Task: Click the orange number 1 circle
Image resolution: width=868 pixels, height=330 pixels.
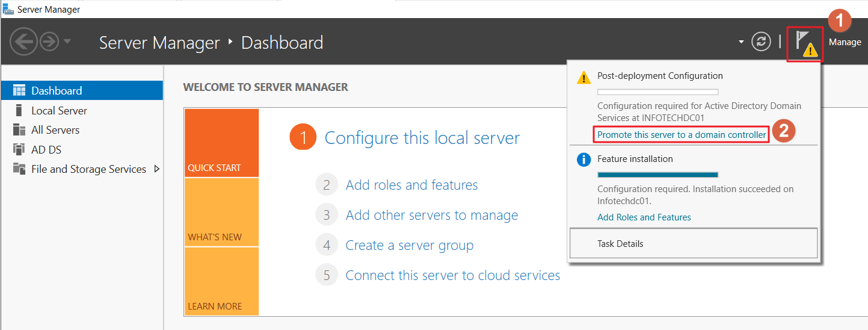Action: (303, 138)
